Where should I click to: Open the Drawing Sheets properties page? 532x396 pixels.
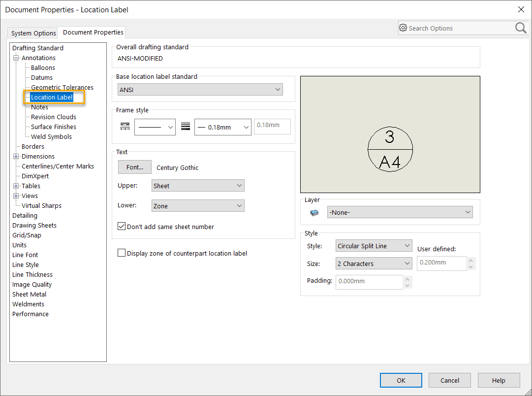point(34,225)
